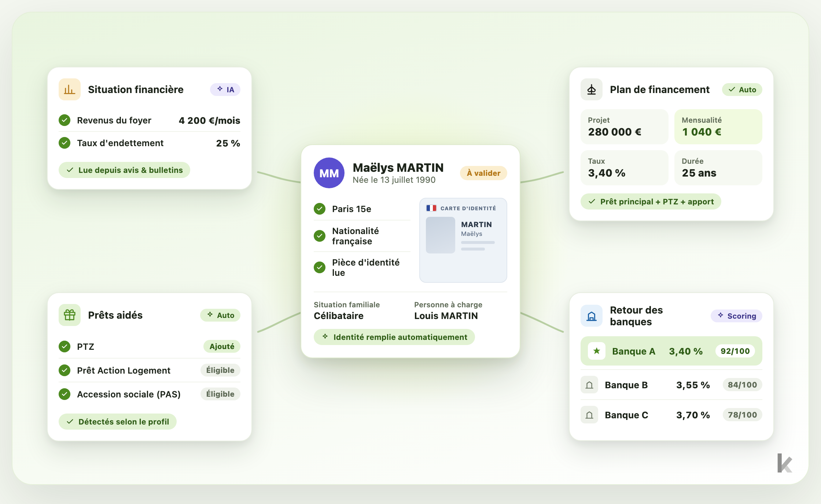Click the bank icon next to Banque B

[589, 385]
